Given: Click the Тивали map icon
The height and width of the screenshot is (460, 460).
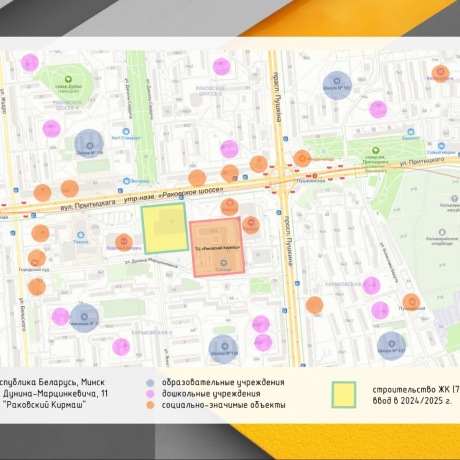Looking at the screenshot, I should [80, 235].
